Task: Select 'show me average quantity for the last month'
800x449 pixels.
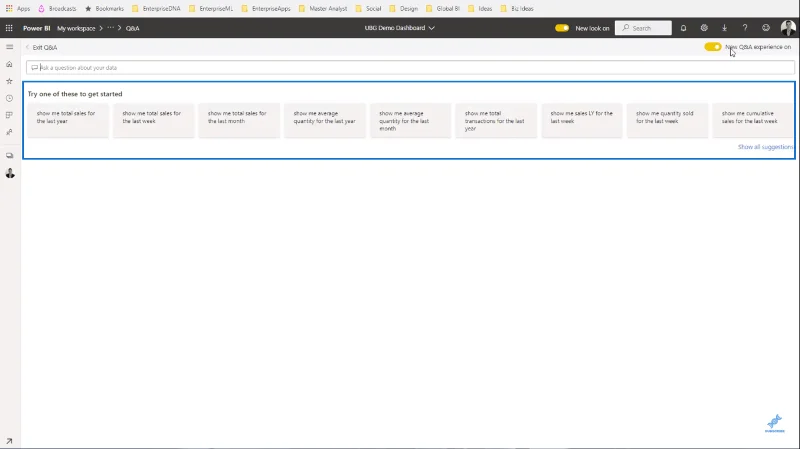Action: click(x=411, y=120)
